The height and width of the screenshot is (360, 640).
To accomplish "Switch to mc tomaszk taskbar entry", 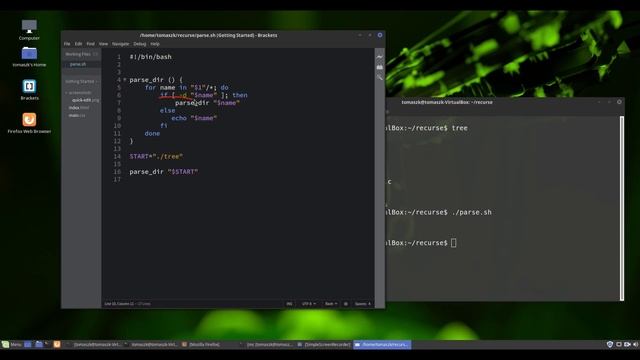I will point(267,344).
